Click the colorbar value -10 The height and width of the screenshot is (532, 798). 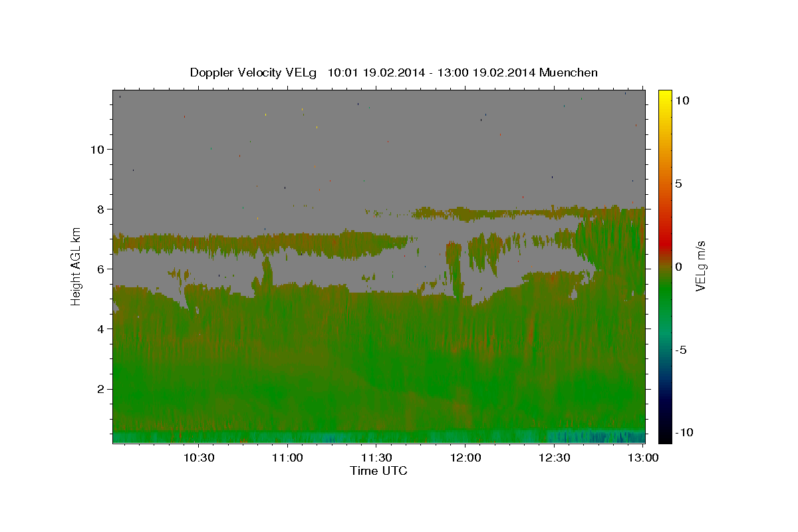pos(684,433)
